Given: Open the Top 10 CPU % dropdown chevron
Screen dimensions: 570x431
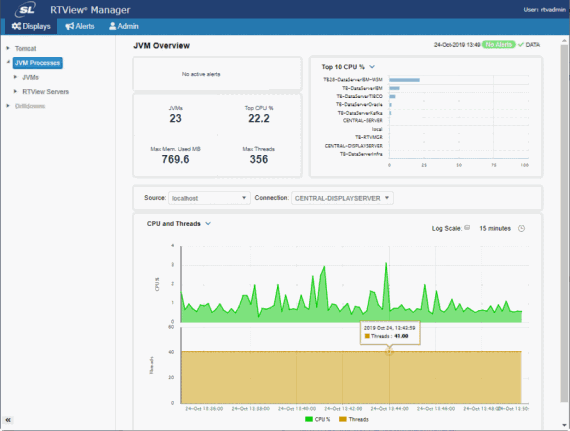Looking at the screenshot, I should (x=372, y=67).
